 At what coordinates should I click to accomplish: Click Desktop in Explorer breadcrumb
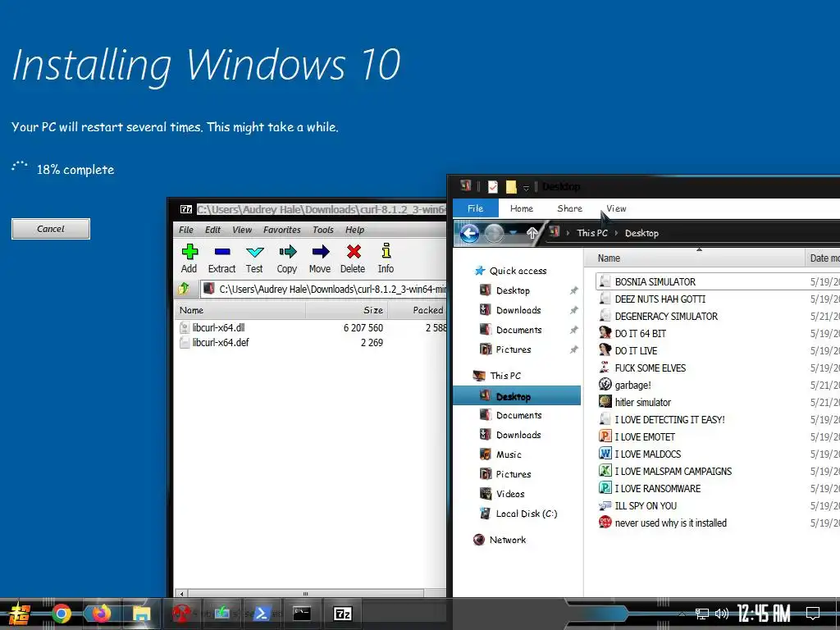click(641, 233)
